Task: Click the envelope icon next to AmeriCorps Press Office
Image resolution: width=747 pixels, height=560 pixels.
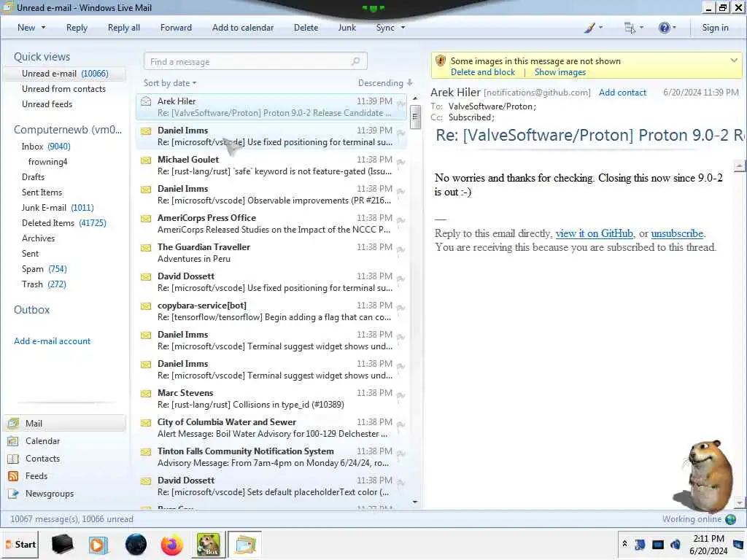Action: click(x=146, y=219)
